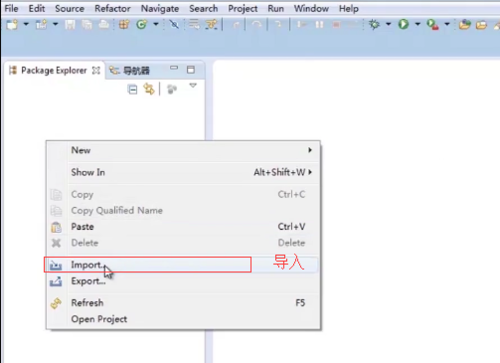
Task: Open the Window menu
Action: pyautogui.click(x=311, y=8)
